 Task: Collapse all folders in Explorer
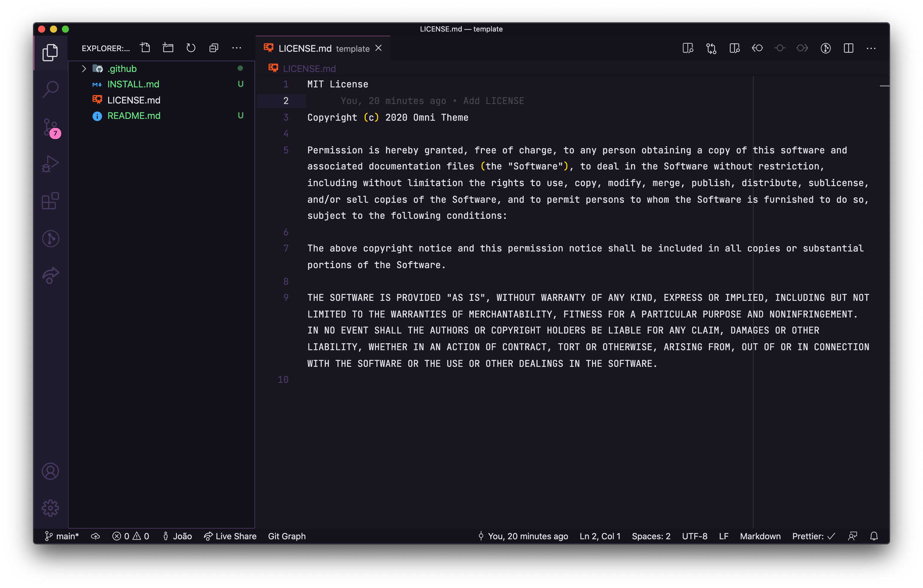click(x=214, y=48)
